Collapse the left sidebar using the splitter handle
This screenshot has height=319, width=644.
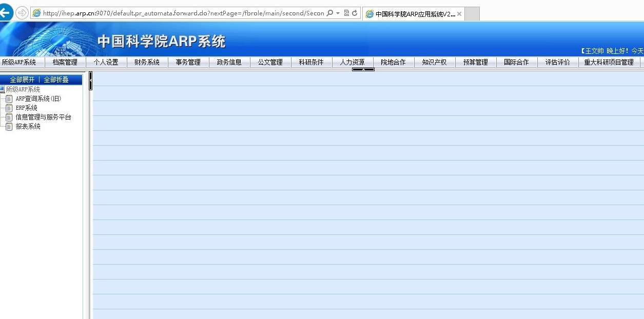coord(90,81)
